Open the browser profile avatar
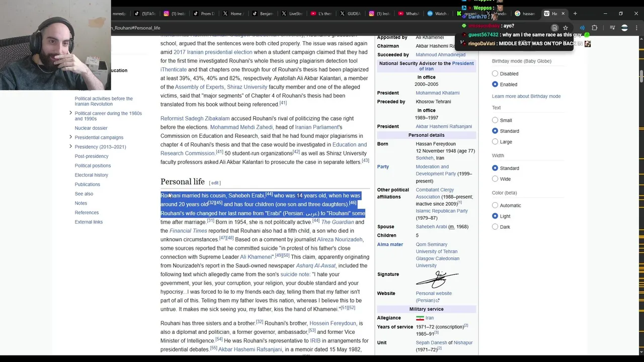644x362 pixels. pos(624,28)
